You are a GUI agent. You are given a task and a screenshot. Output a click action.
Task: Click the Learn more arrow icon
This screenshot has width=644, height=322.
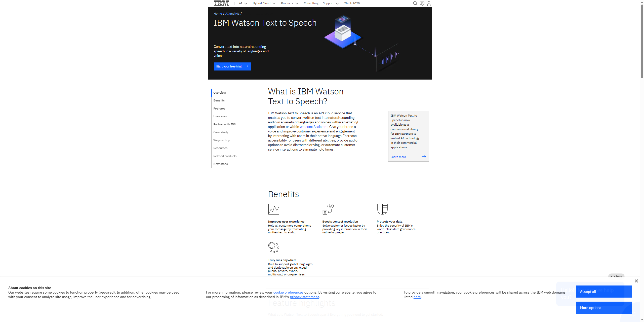(x=424, y=156)
